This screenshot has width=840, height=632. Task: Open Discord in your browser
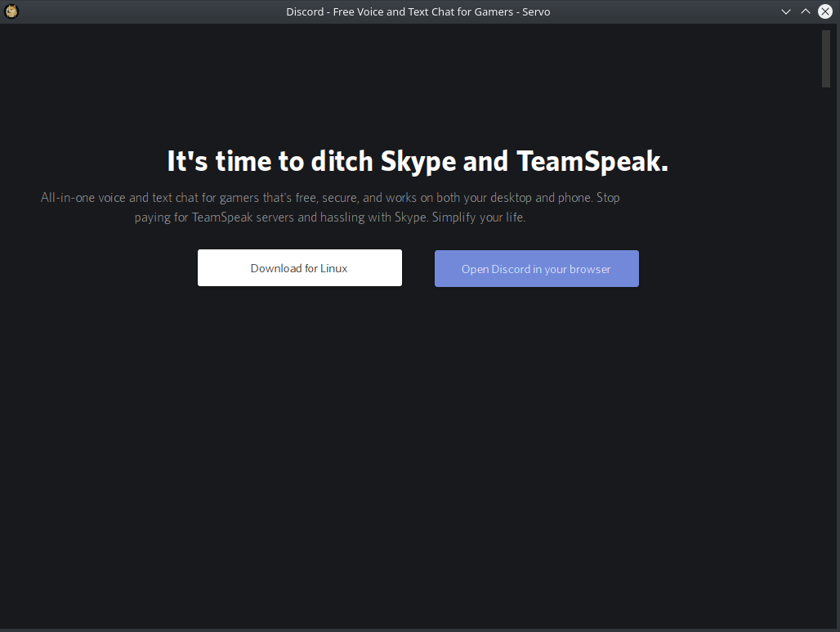[536, 268]
